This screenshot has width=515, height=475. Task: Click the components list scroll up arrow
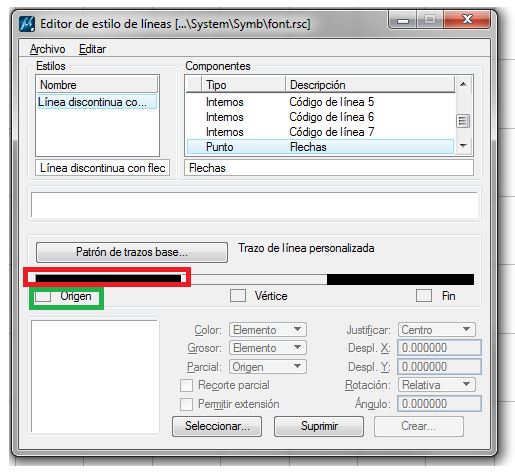pos(463,84)
